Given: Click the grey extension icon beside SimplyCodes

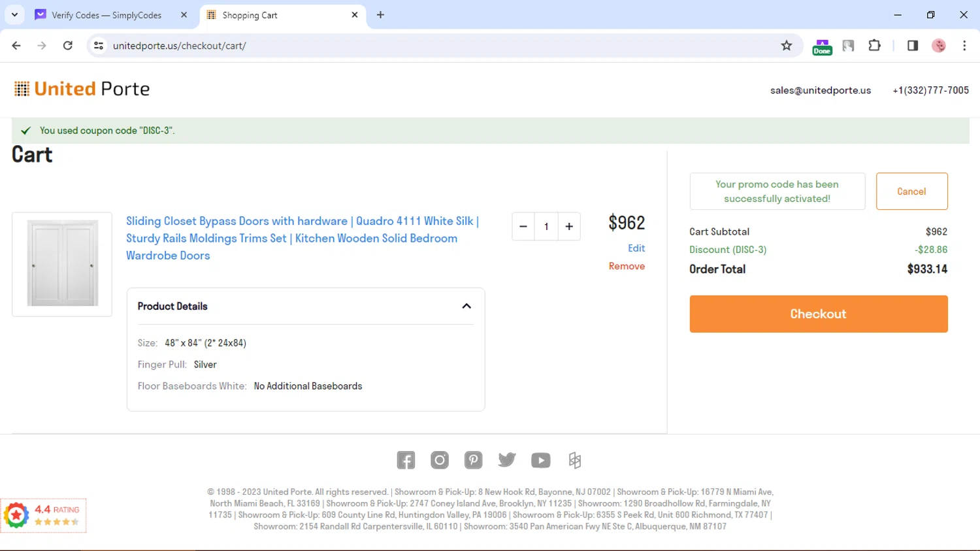Looking at the screenshot, I should (848, 46).
